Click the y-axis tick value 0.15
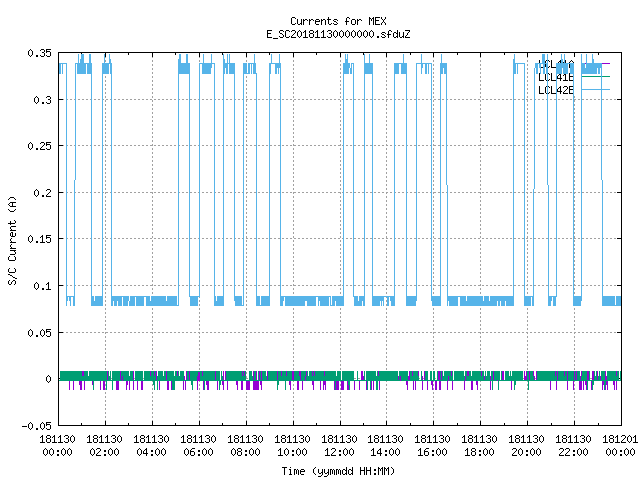 (40, 239)
